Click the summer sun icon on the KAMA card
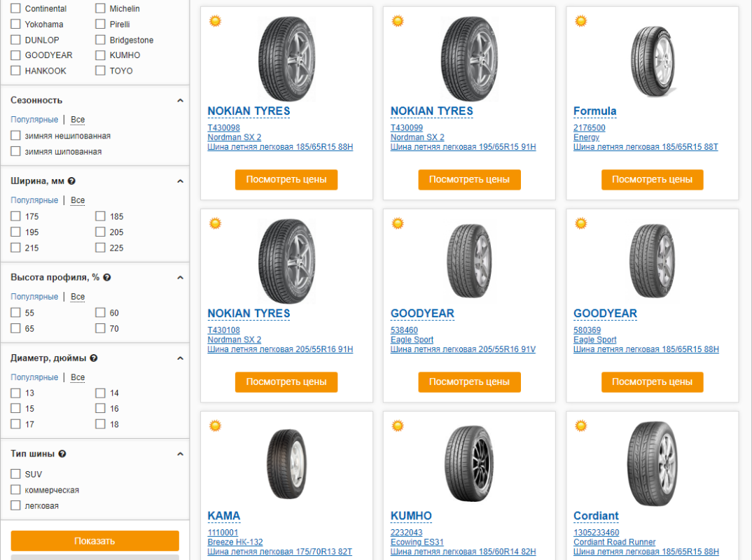This screenshot has width=752, height=560. click(216, 426)
